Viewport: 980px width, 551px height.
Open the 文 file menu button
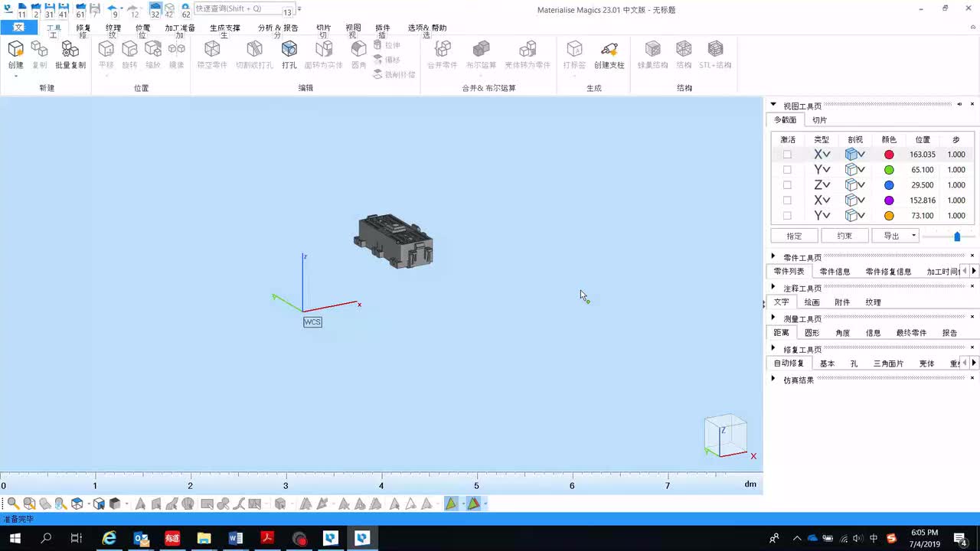[19, 28]
